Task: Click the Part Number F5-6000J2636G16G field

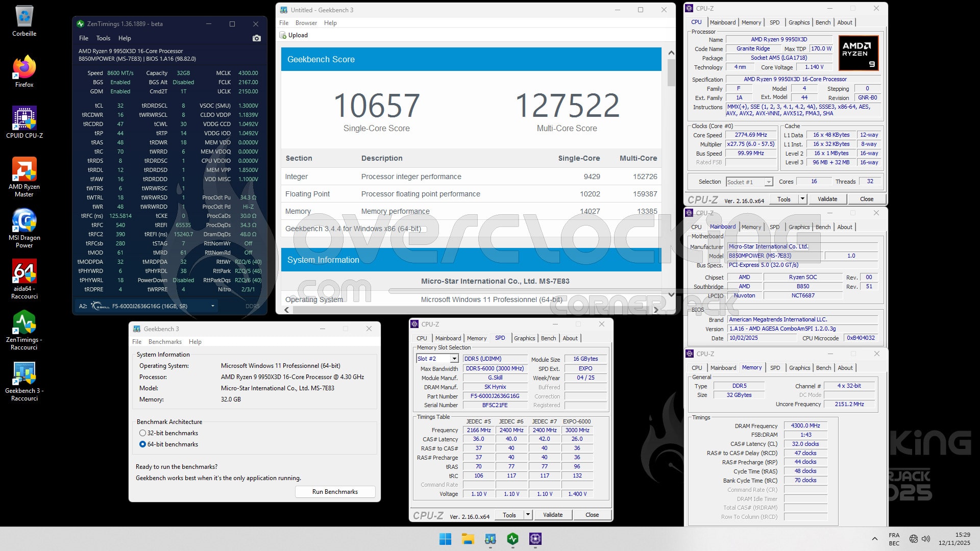Action: point(495,396)
